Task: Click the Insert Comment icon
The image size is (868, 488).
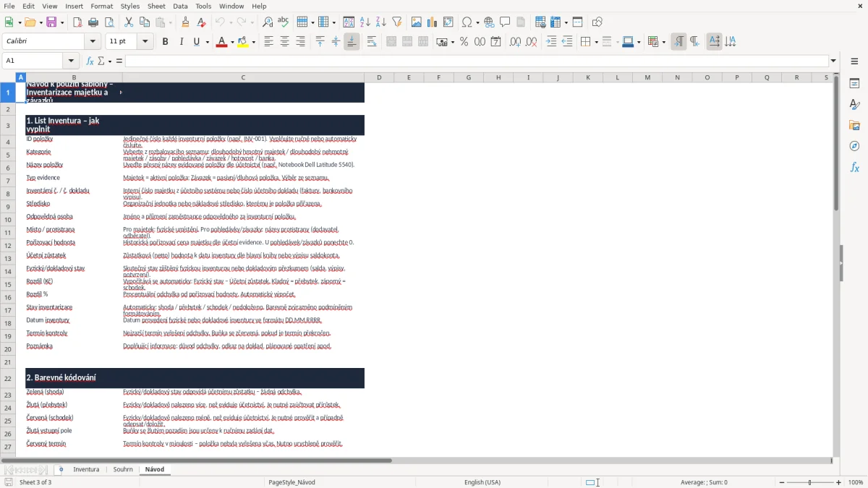Action: [x=505, y=22]
